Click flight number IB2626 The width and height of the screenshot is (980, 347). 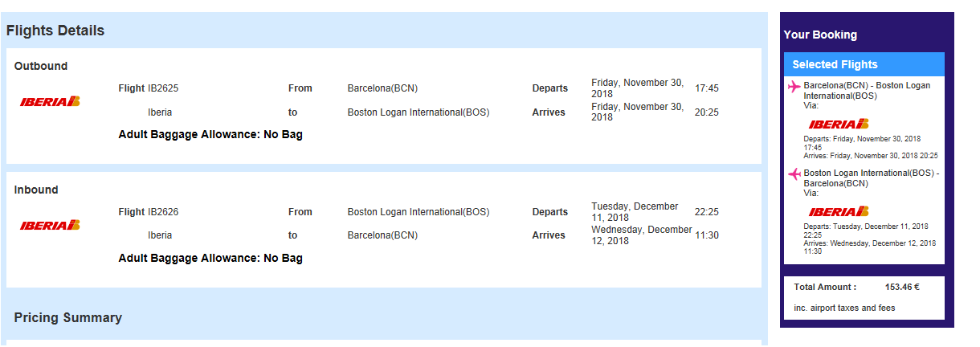[163, 212]
